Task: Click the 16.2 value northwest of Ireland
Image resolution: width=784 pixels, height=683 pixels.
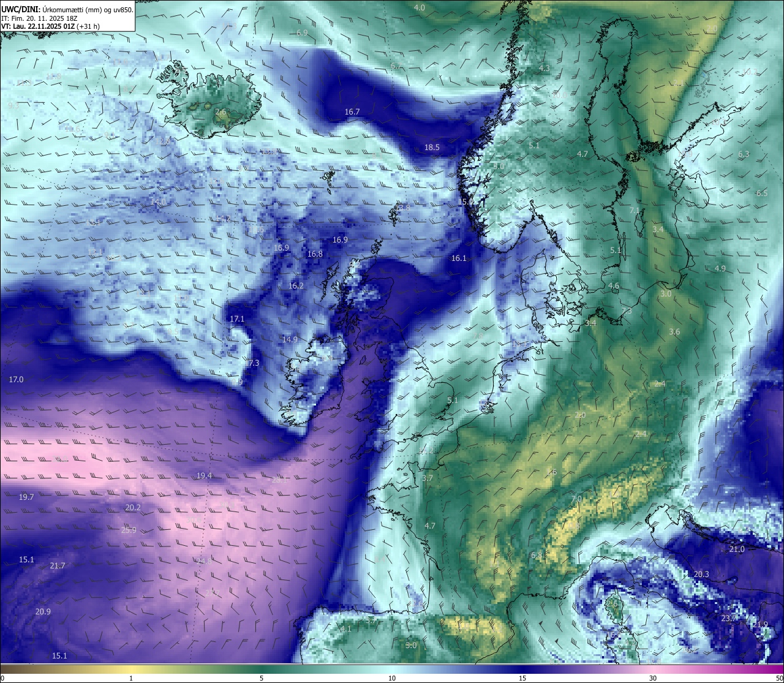Action: 296,286
